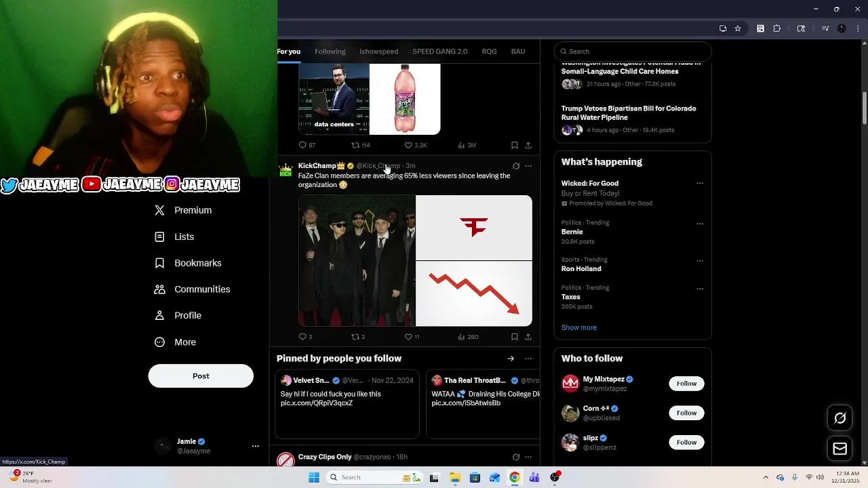
Task: Open options for Pinned by people you follow
Action: point(528,359)
